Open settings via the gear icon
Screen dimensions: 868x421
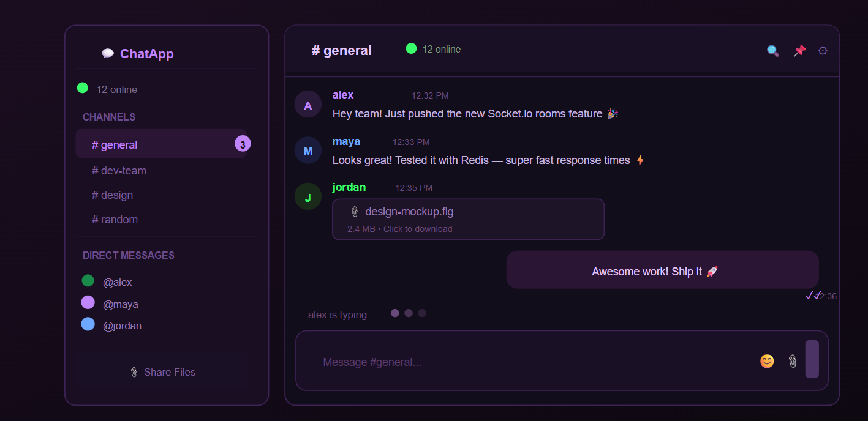823,51
